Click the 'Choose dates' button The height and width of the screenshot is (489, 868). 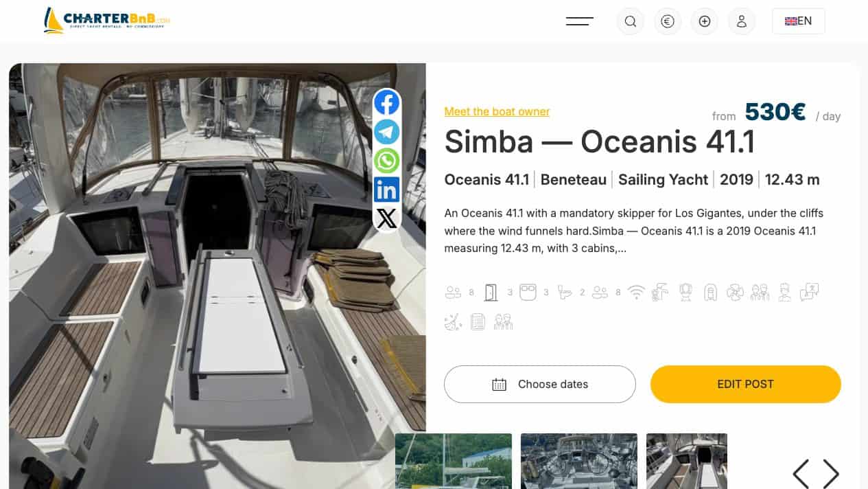coord(540,384)
